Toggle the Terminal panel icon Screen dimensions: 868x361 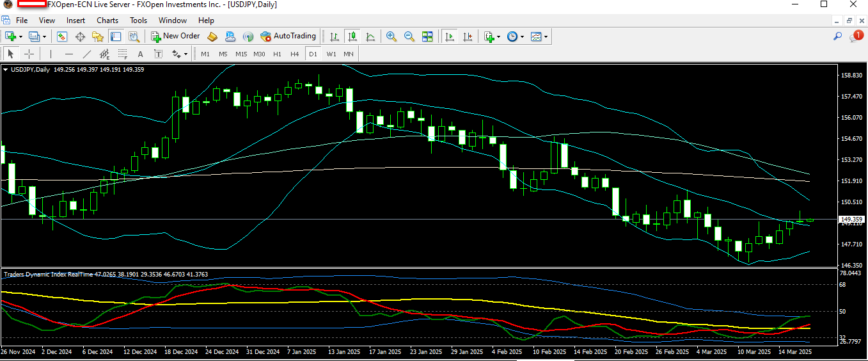(116, 36)
